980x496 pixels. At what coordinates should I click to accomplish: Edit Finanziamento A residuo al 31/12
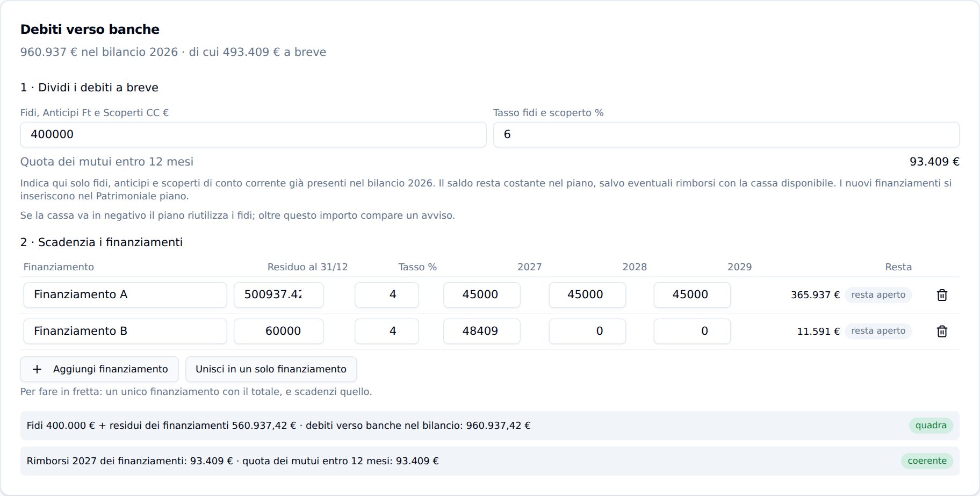click(x=278, y=295)
